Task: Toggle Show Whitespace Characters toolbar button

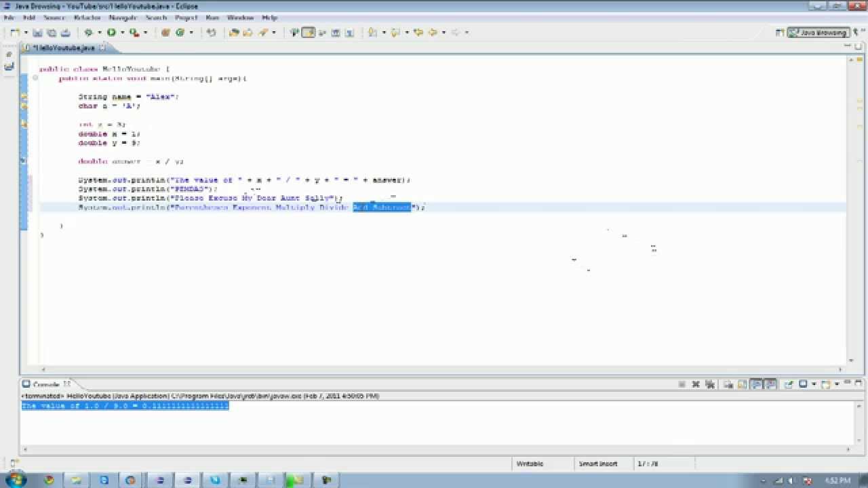Action: pos(336,33)
